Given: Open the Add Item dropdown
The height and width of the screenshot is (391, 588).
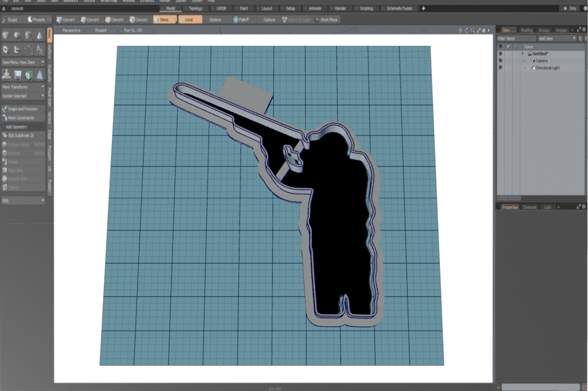Looking at the screenshot, I should point(557,38).
